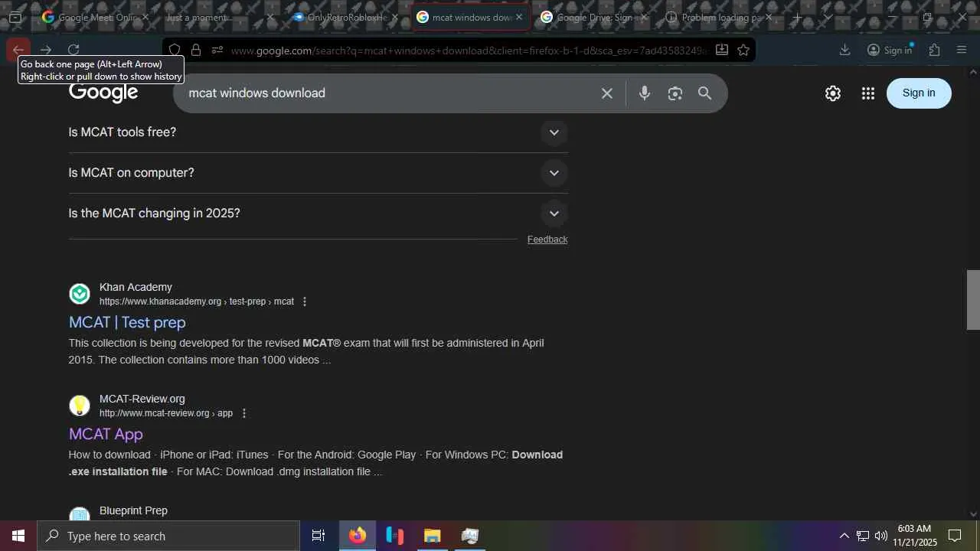Image resolution: width=980 pixels, height=551 pixels.
Task: Open the tracking protection shield icon
Action: coord(175,51)
